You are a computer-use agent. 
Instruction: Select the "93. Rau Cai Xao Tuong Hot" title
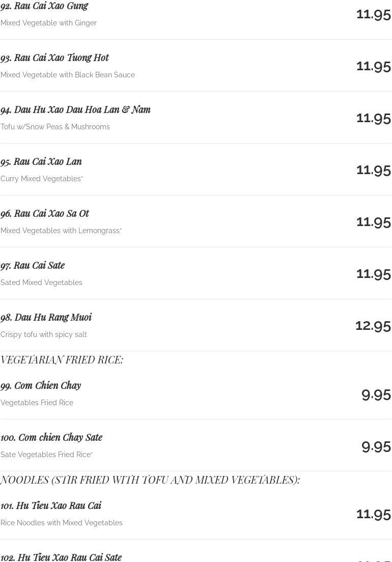(x=54, y=58)
